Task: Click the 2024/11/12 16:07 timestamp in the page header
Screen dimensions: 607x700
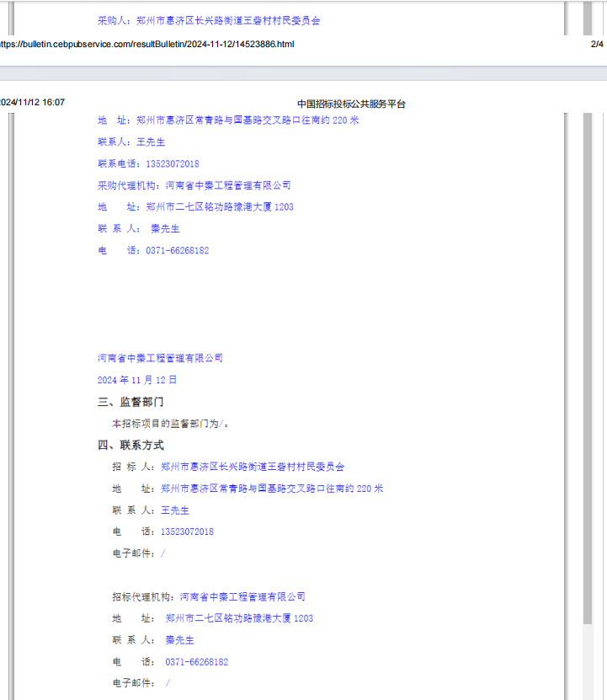Action: coord(32,103)
